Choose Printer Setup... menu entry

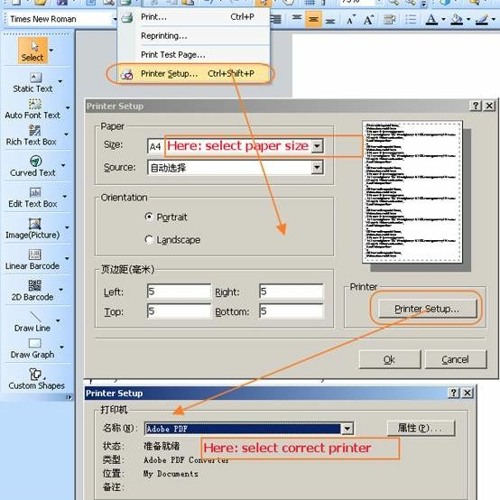(193, 74)
